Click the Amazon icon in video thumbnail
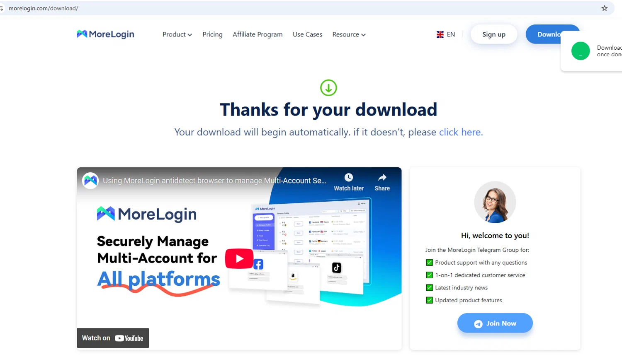 pyautogui.click(x=293, y=276)
